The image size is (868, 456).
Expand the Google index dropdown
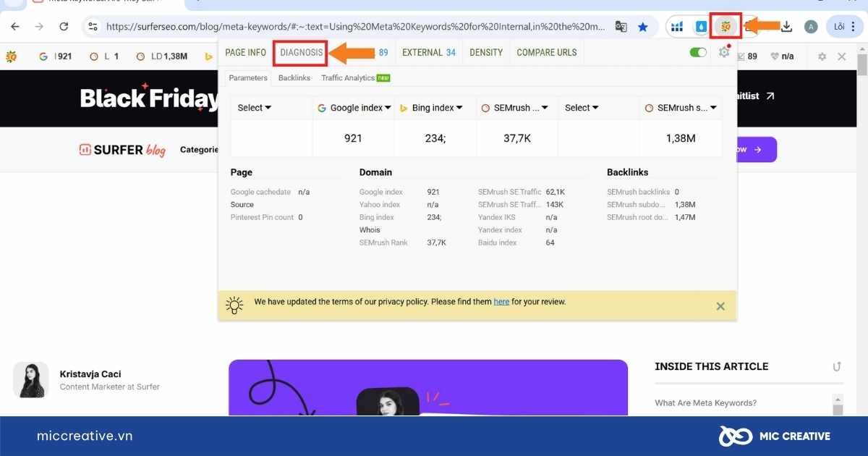[x=354, y=108]
